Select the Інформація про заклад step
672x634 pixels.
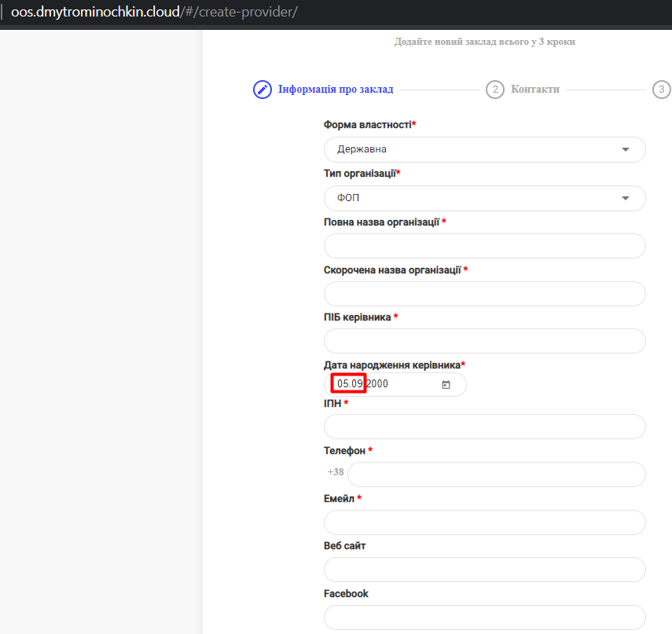336,89
